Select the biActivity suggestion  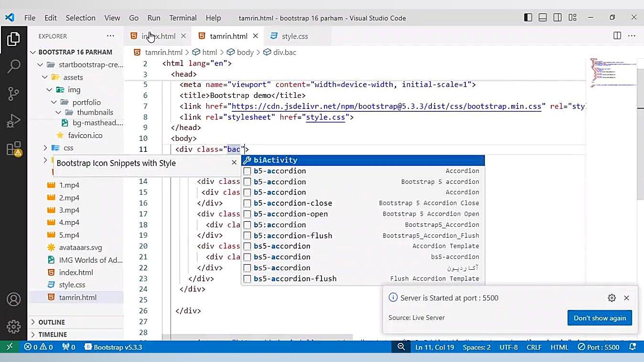[x=363, y=160]
